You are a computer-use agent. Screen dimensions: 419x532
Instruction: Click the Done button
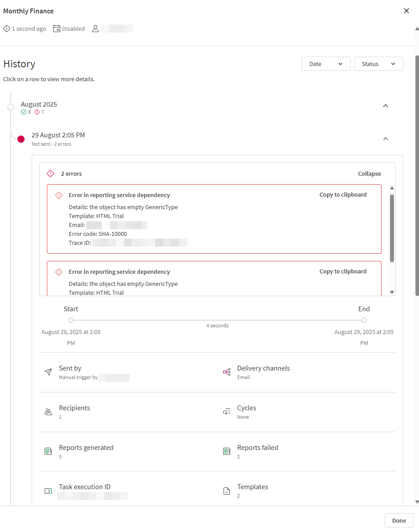pyautogui.click(x=398, y=520)
